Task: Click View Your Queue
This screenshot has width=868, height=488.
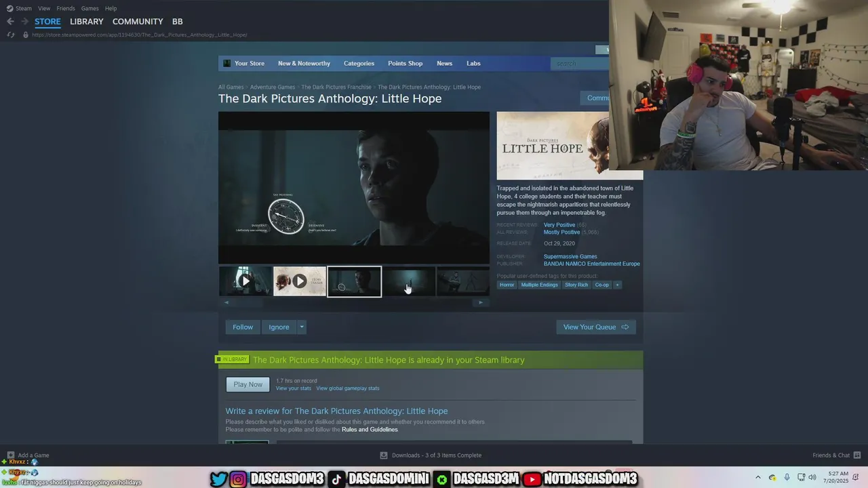Action: [x=596, y=327]
